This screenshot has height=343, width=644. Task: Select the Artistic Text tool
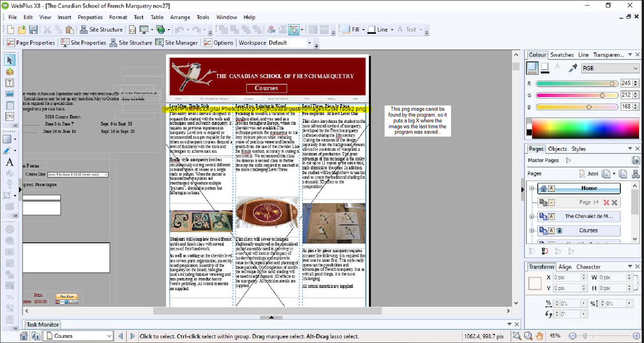10,162
